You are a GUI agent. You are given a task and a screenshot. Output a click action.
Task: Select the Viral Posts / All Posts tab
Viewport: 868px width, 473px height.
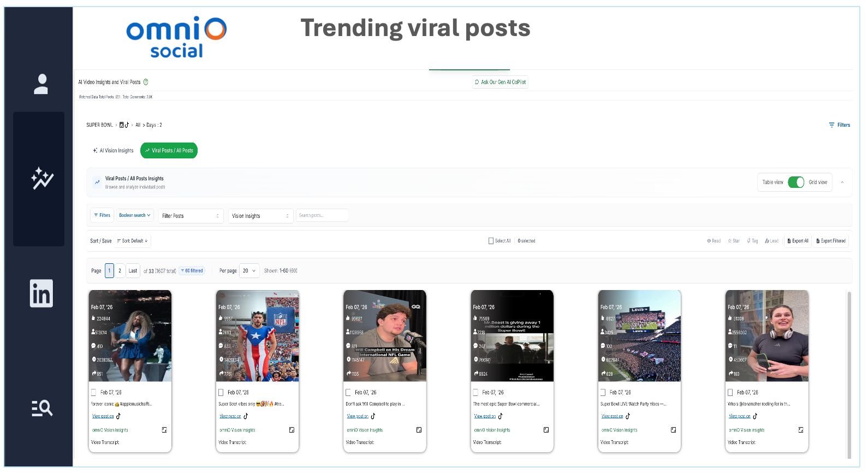[169, 151]
